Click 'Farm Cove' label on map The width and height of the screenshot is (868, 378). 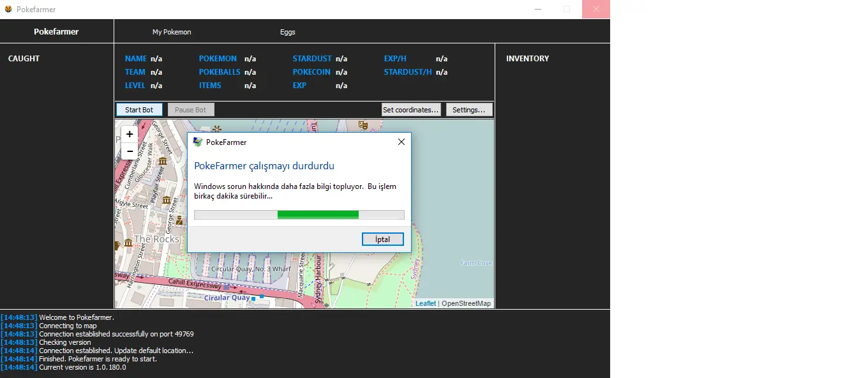[476, 262]
